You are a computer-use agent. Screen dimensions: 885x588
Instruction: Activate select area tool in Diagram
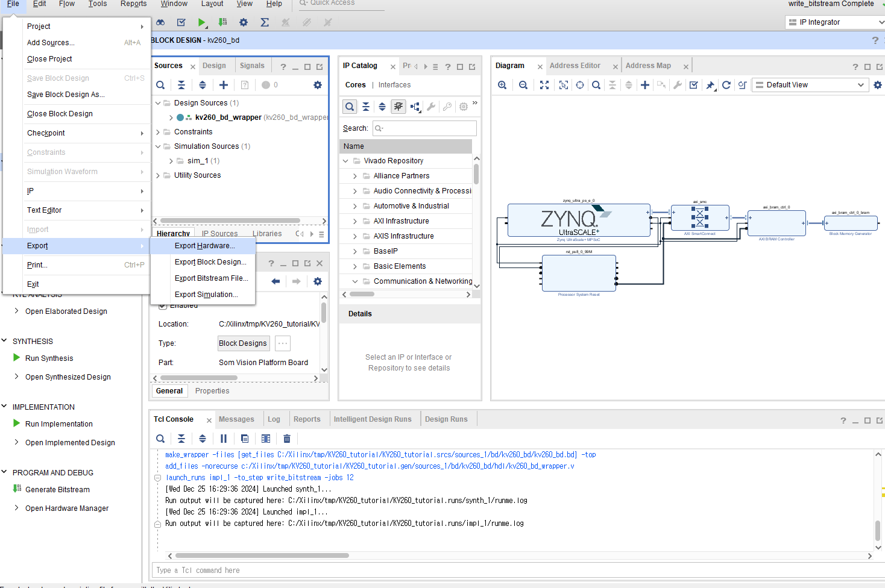pyautogui.click(x=564, y=85)
